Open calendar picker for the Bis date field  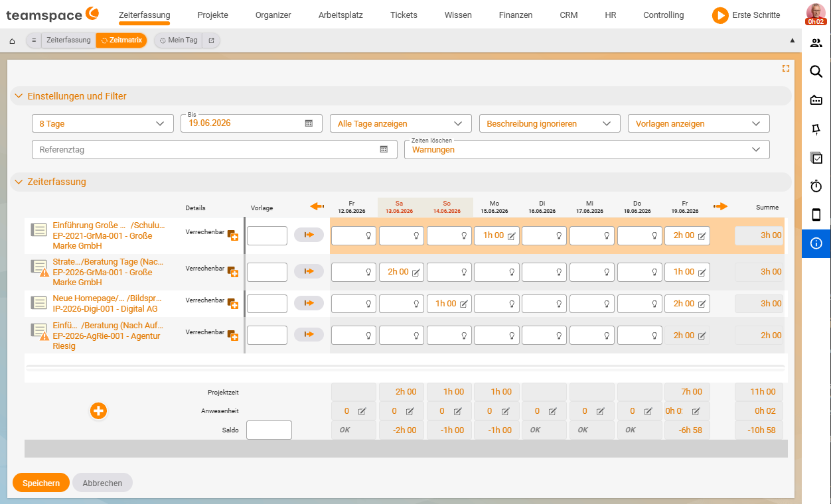(x=309, y=123)
